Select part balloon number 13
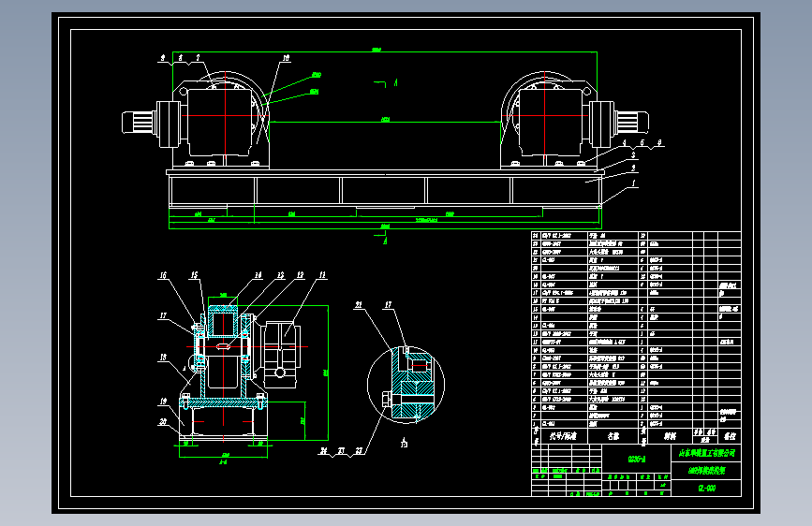Screen dimensions: 812x526 [280, 275]
